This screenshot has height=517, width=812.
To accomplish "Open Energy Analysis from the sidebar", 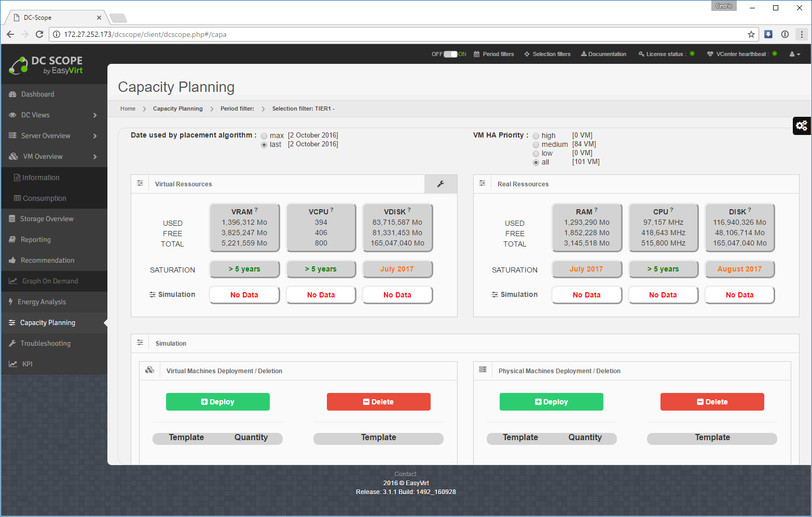I will coord(42,302).
